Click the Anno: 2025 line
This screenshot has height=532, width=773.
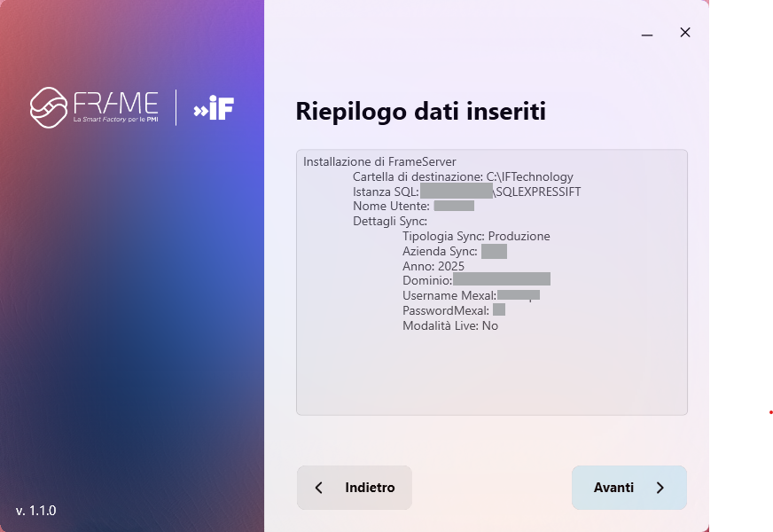(x=433, y=266)
